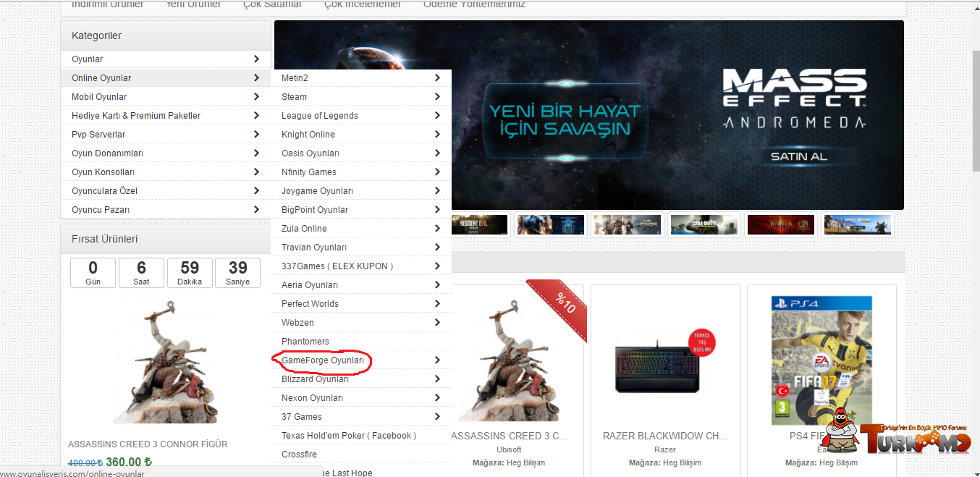Click the Ubisoft brand link

[x=509, y=449]
